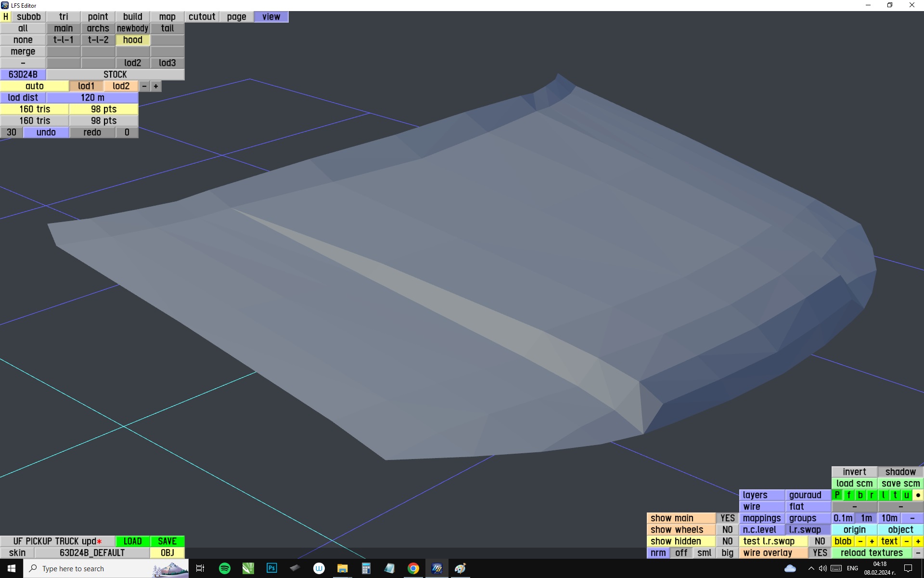Open the map tab
Viewport: 924px width, 578px height.
pos(167,17)
